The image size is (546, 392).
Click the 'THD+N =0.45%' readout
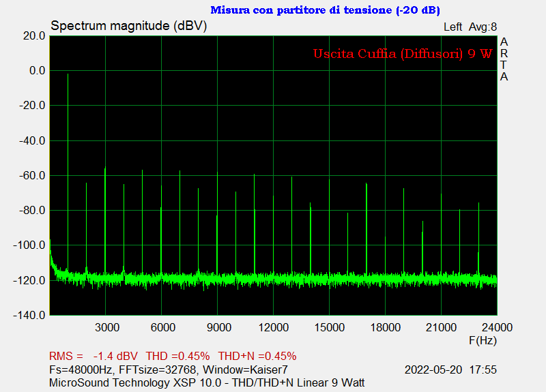pos(257,356)
